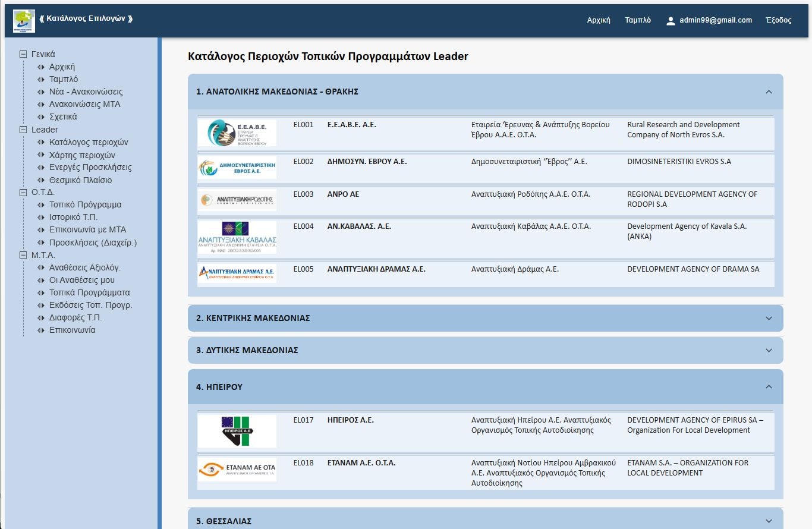Screen dimensions: 812x529
Task: Click the ΕΤΑΝΑΜ ΑΕ ΟΤΑ logo
Action: pyautogui.click(x=237, y=470)
